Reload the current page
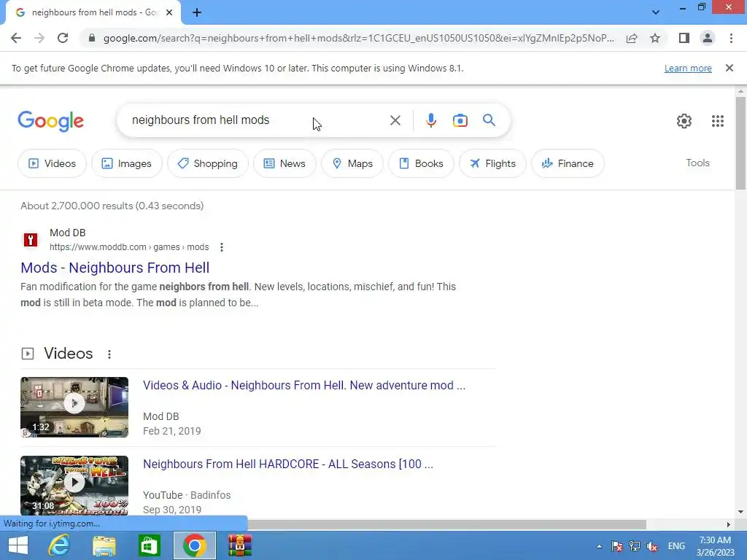This screenshot has width=747, height=560. click(x=63, y=38)
